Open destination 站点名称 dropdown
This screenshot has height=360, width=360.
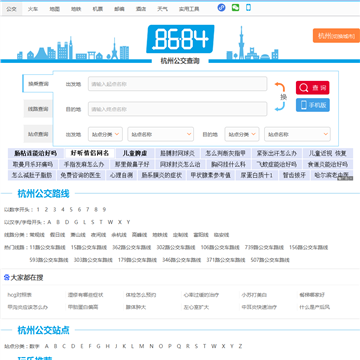pos(297,134)
